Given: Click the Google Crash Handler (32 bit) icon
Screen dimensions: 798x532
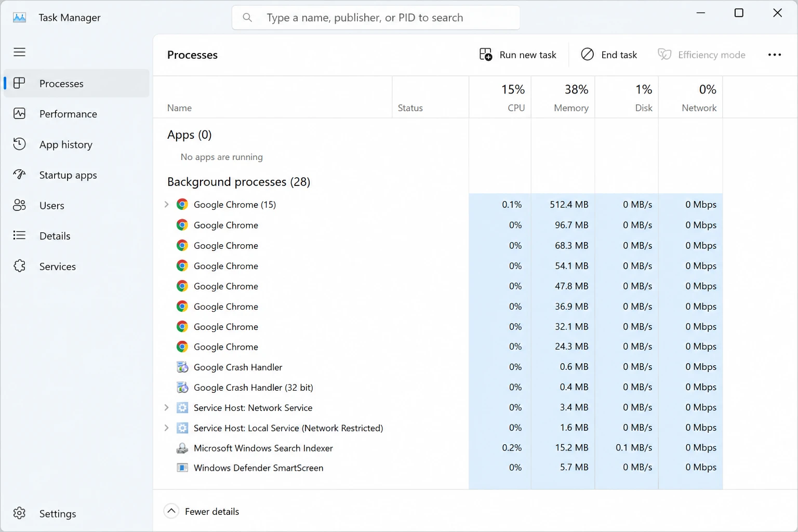Looking at the screenshot, I should point(182,387).
